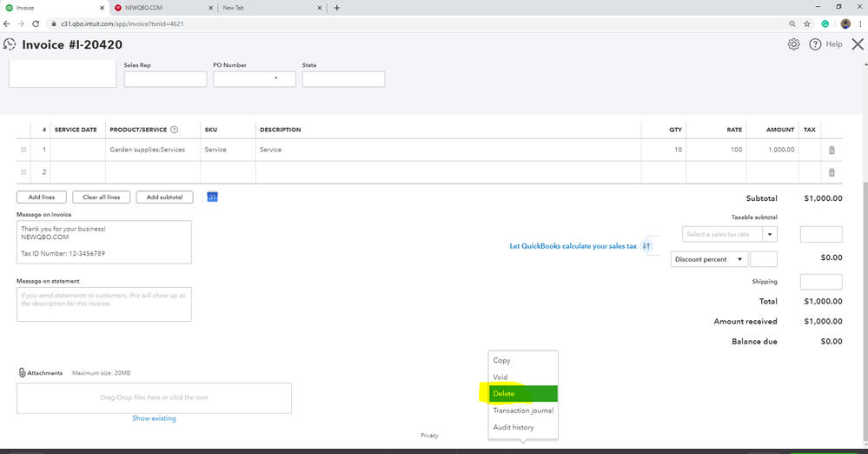Click the Add lines button

point(42,197)
